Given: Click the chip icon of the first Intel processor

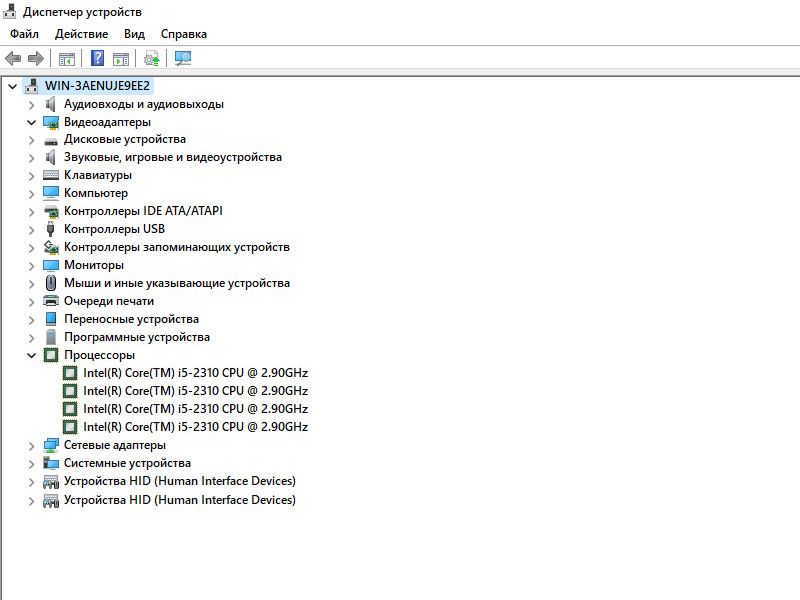Looking at the screenshot, I should pyautogui.click(x=70, y=373).
